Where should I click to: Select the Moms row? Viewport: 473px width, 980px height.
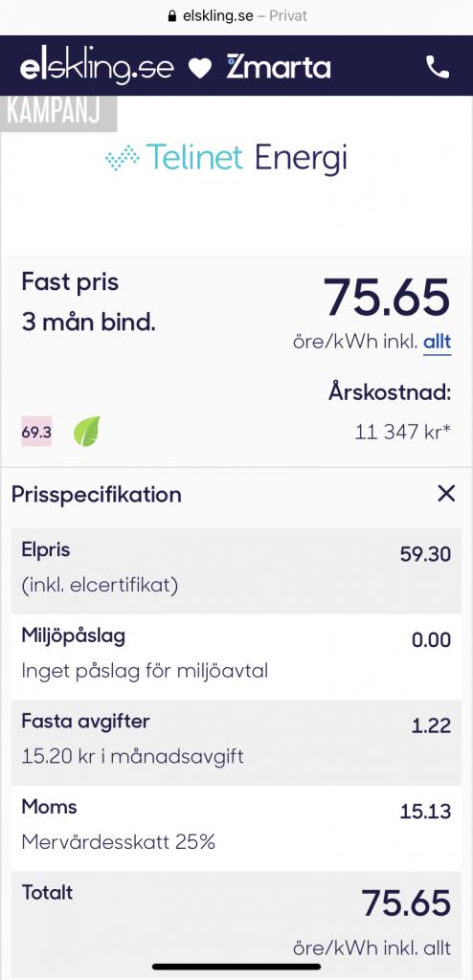click(x=236, y=828)
